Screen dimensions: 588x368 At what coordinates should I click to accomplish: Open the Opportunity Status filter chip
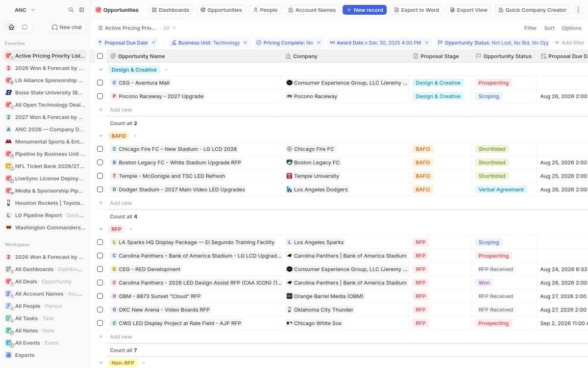493,43
